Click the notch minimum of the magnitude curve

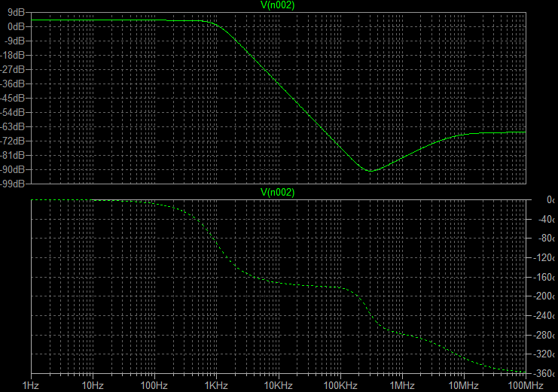pyautogui.click(x=370, y=171)
